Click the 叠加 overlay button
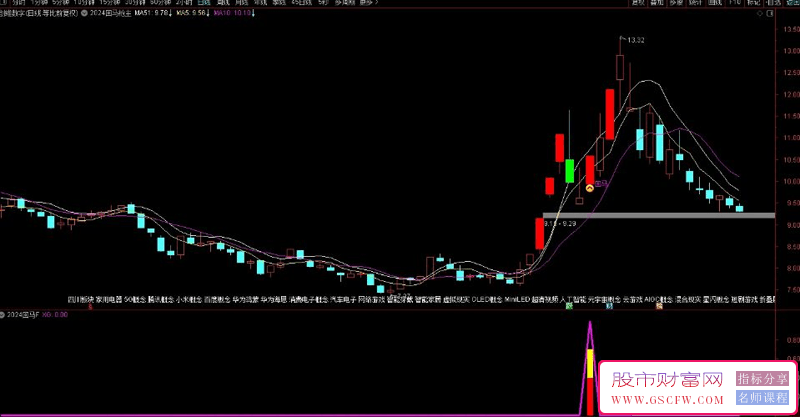 pyautogui.click(x=657, y=3)
